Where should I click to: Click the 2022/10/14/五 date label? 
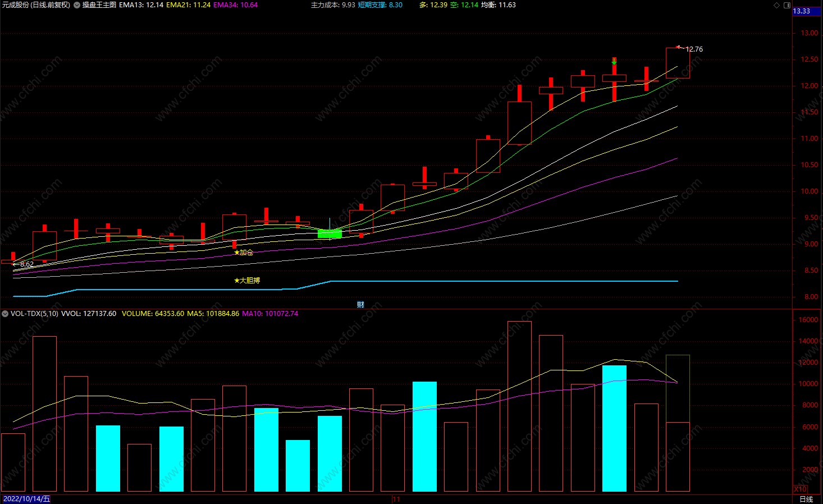point(26,499)
